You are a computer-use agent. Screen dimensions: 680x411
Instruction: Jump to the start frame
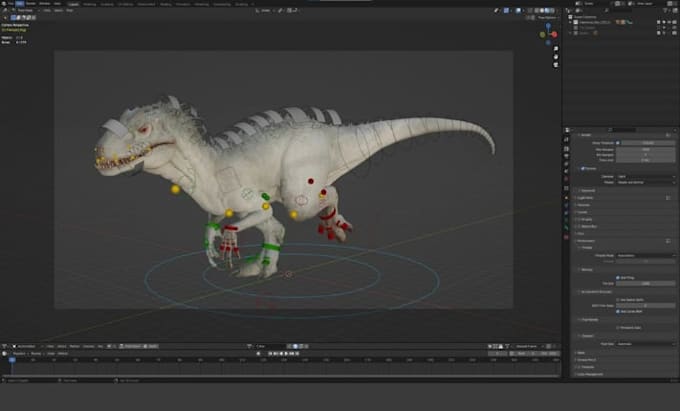click(x=270, y=353)
